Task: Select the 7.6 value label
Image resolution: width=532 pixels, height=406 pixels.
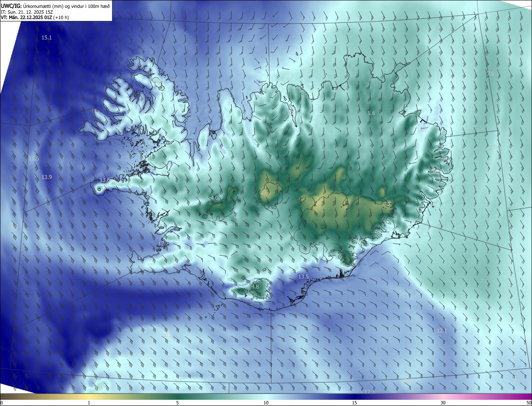Action: 490,73
